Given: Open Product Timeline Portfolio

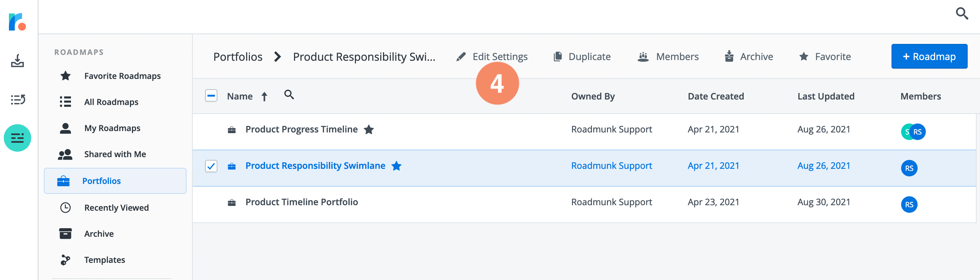Looking at the screenshot, I should click(301, 202).
